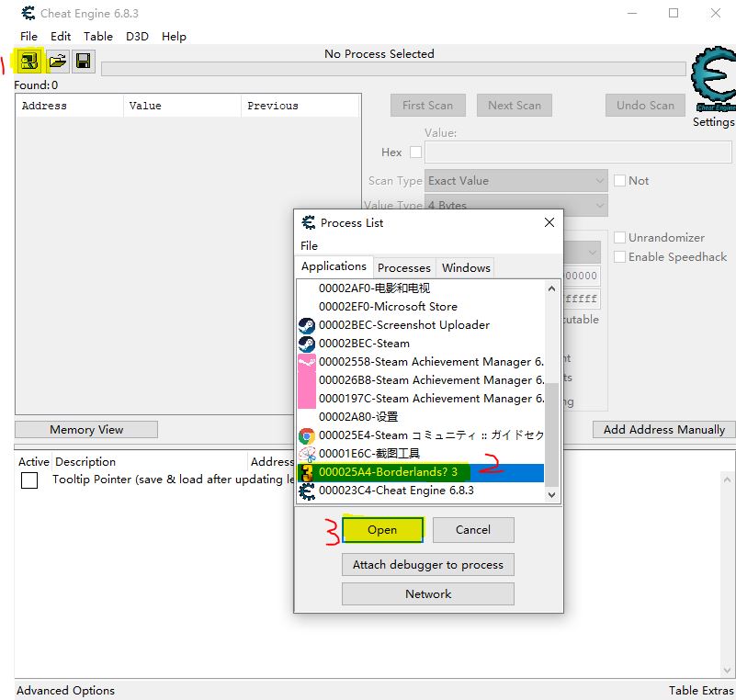Click the Open button
The width and height of the screenshot is (736, 700).
point(382,530)
